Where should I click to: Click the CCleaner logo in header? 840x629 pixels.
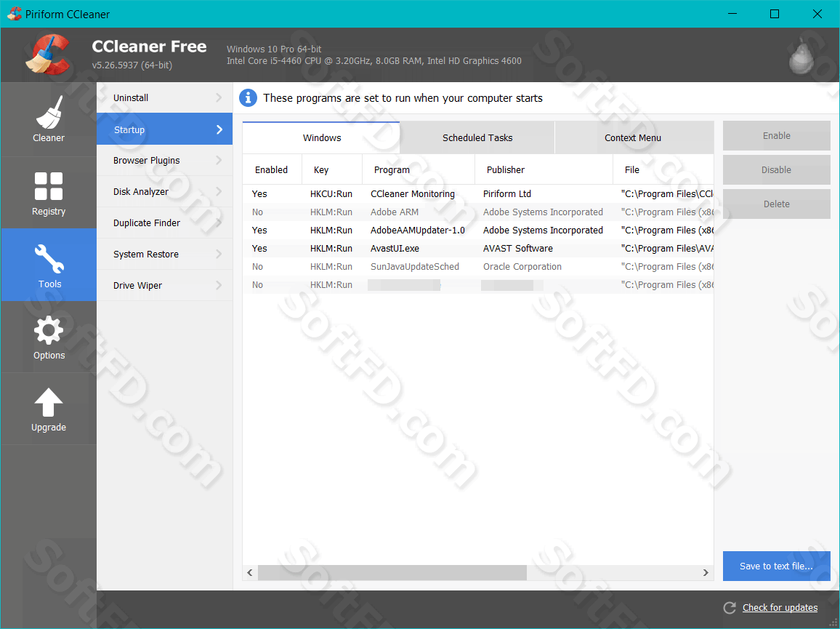click(x=47, y=54)
